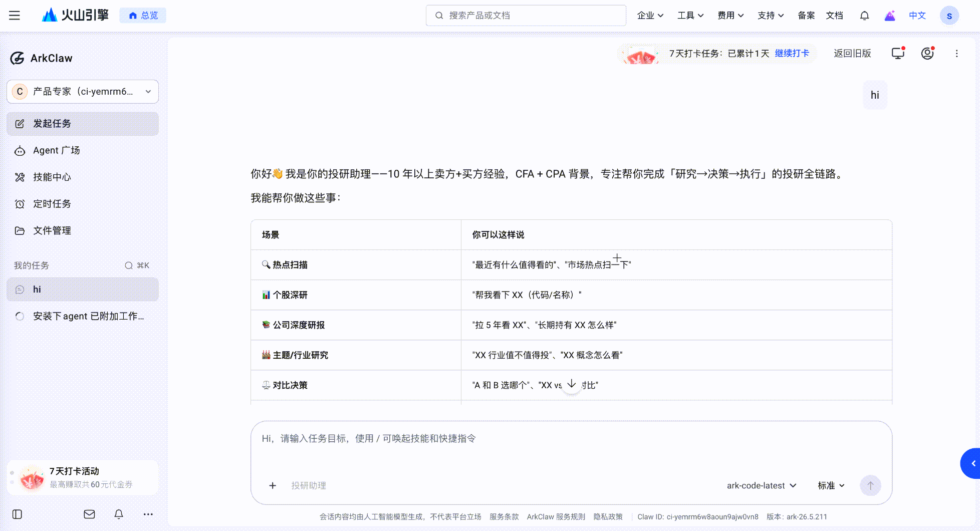
Task: Open the hi task conversation
Action: coord(83,290)
